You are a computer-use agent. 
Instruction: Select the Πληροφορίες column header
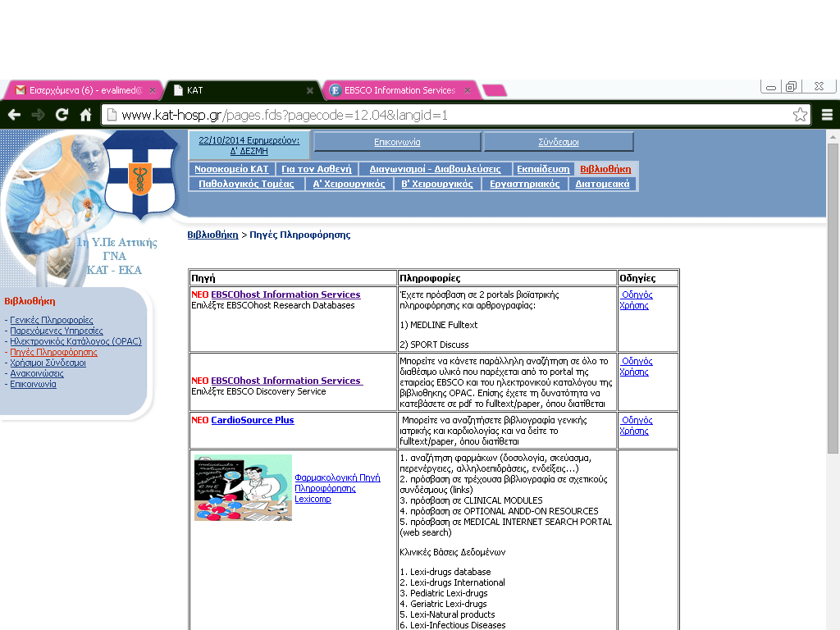click(x=507, y=278)
